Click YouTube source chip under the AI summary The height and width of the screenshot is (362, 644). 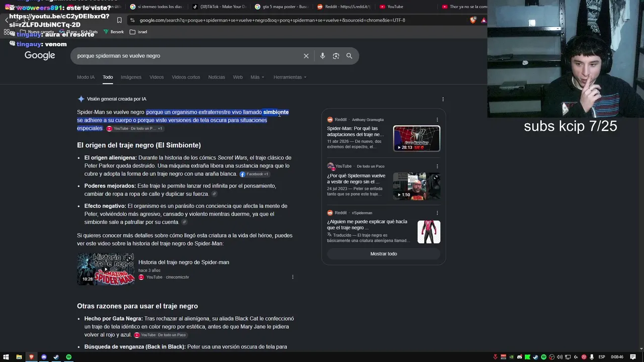tap(134, 129)
